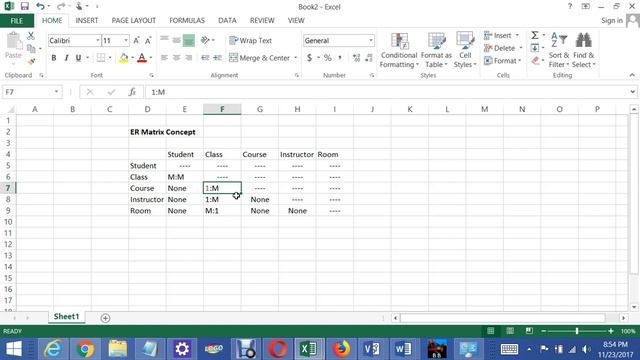Toggle Center horizontal alignment
Viewport: 640px width, 360px height.
[x=176, y=58]
